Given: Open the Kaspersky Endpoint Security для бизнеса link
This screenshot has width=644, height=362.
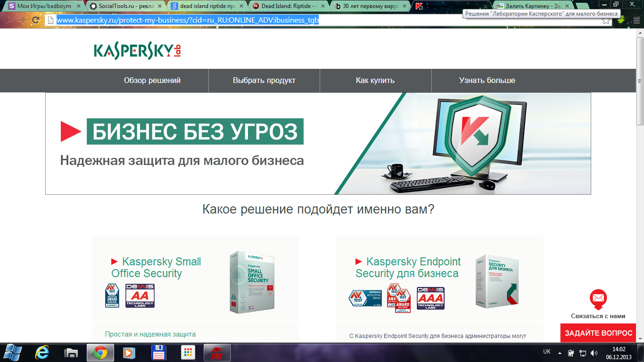Looking at the screenshot, I should click(x=408, y=267).
